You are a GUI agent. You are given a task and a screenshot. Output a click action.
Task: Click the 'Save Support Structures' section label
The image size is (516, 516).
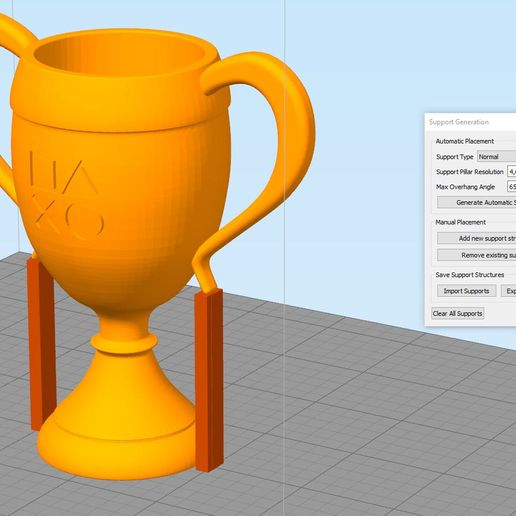(470, 275)
